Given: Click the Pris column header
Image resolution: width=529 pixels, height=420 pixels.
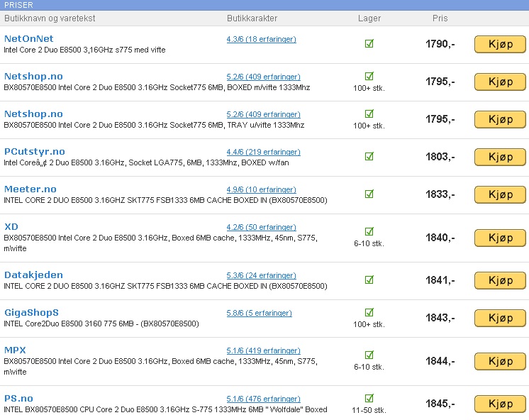Looking at the screenshot, I should [x=440, y=18].
